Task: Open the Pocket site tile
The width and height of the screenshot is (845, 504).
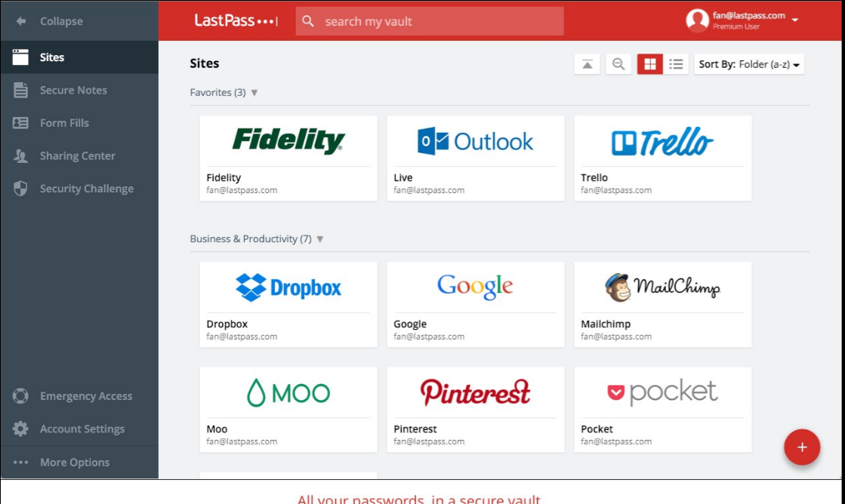Action: click(x=663, y=410)
